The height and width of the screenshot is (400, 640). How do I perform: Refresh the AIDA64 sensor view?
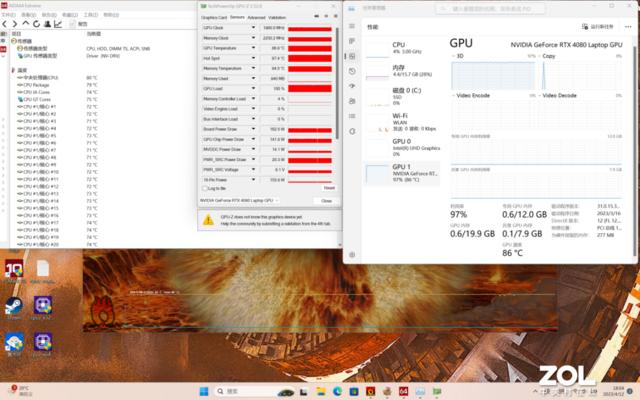(36, 24)
